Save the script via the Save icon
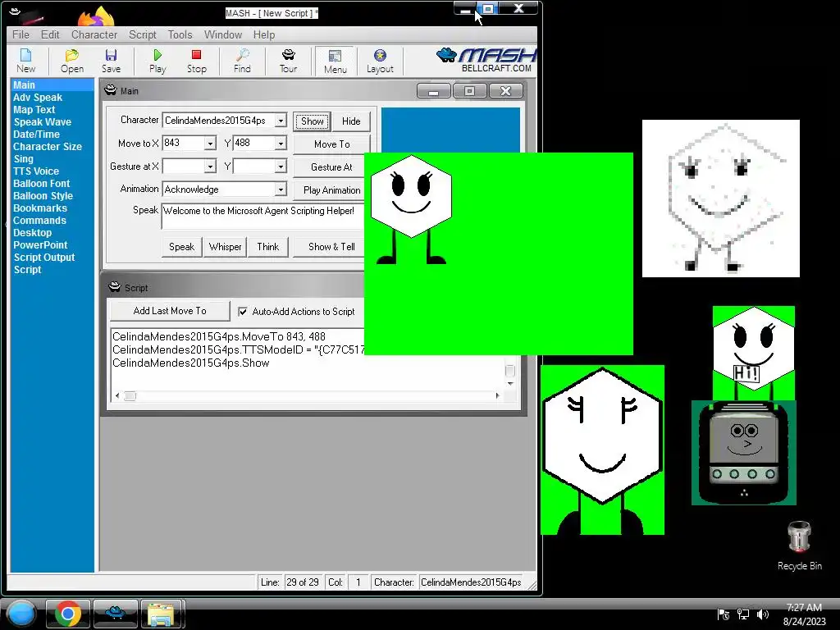 point(111,61)
